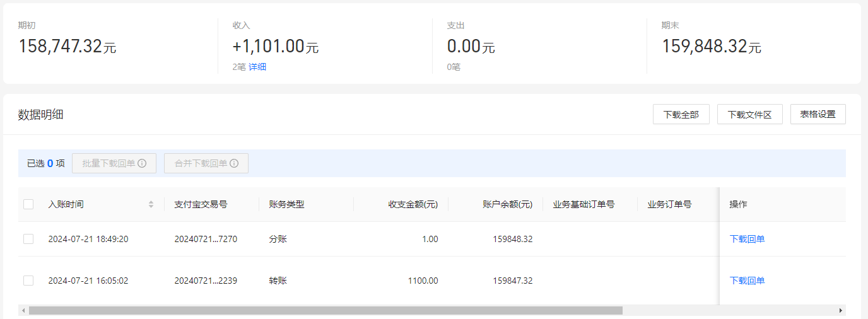The image size is (868, 319).
Task: Click the balance 159848.32 cell
Action: tap(513, 239)
